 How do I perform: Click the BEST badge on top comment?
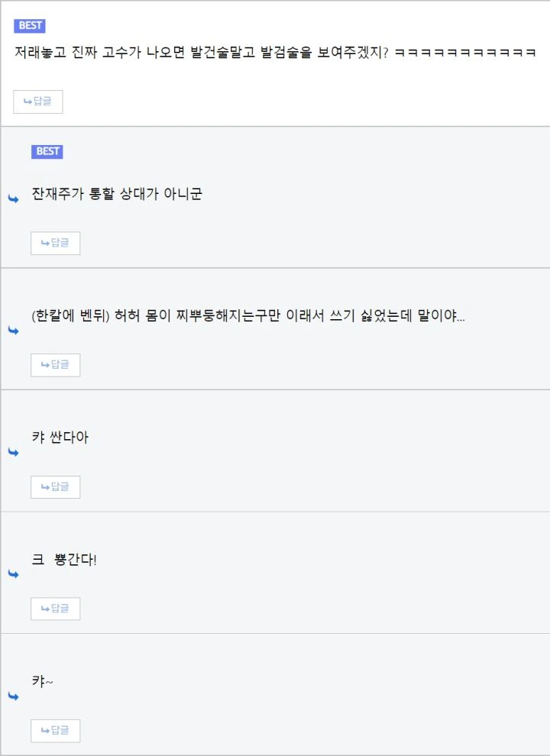point(30,25)
